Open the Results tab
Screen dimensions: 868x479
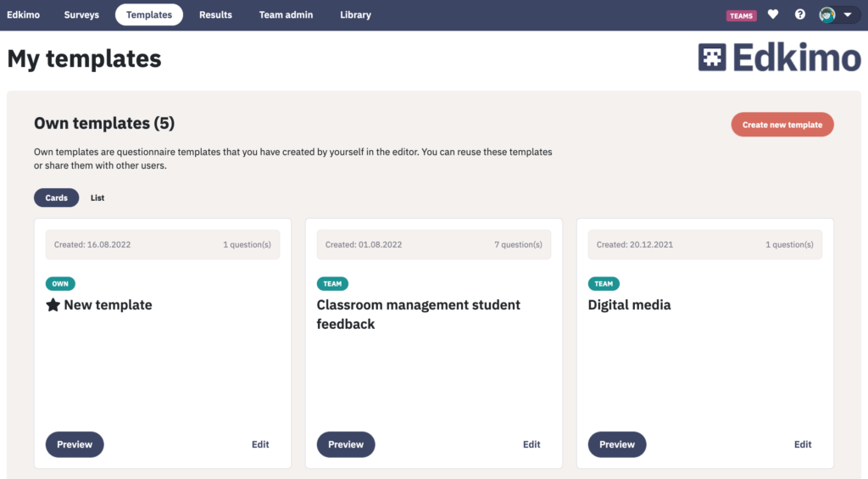pos(215,15)
